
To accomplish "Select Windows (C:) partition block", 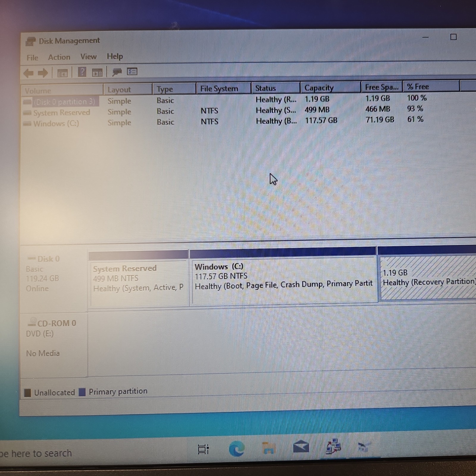I will (283, 276).
